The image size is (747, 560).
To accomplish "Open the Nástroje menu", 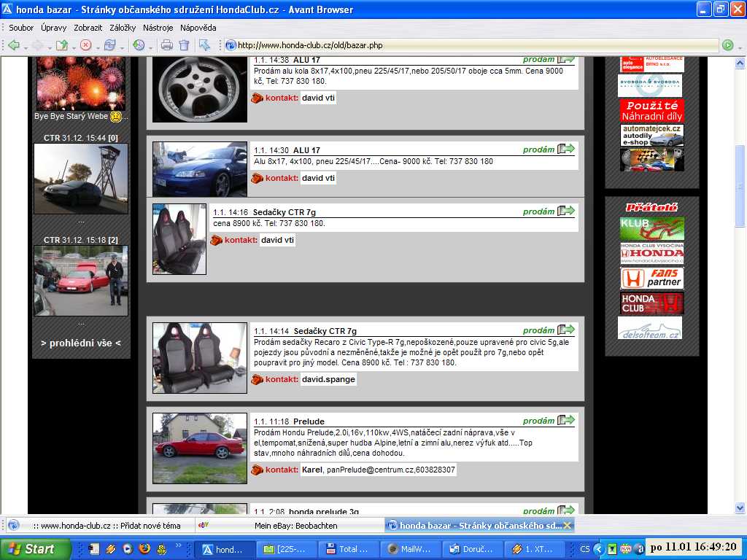I will coord(158,28).
